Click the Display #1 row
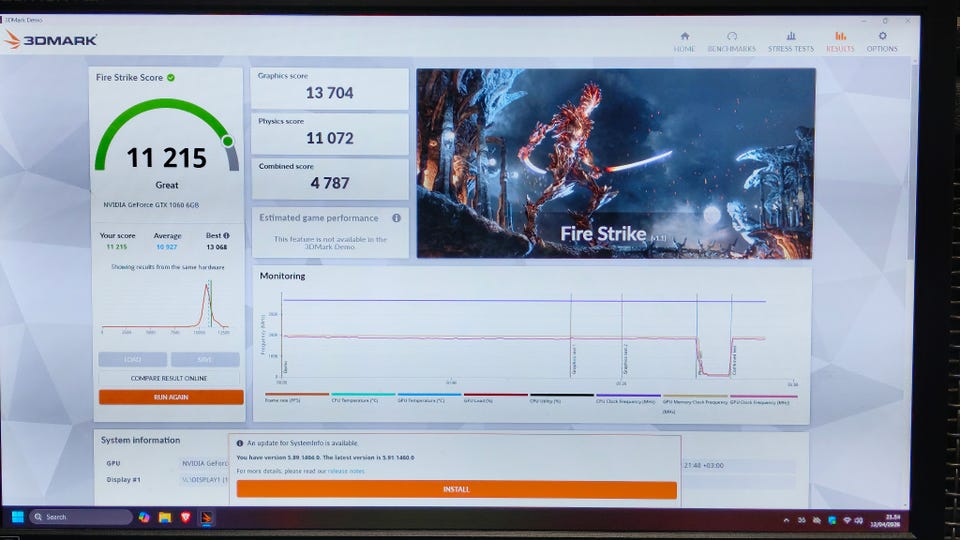This screenshot has height=540, width=960. 165,480
